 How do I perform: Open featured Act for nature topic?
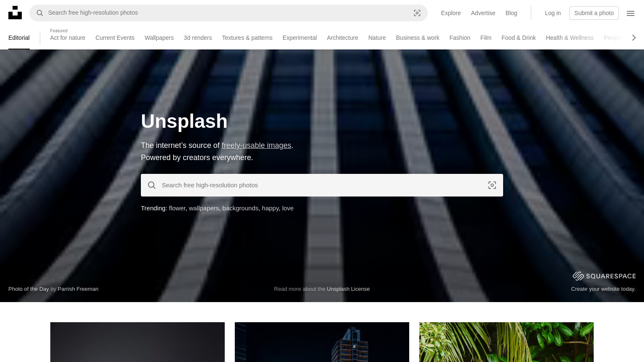point(68,38)
